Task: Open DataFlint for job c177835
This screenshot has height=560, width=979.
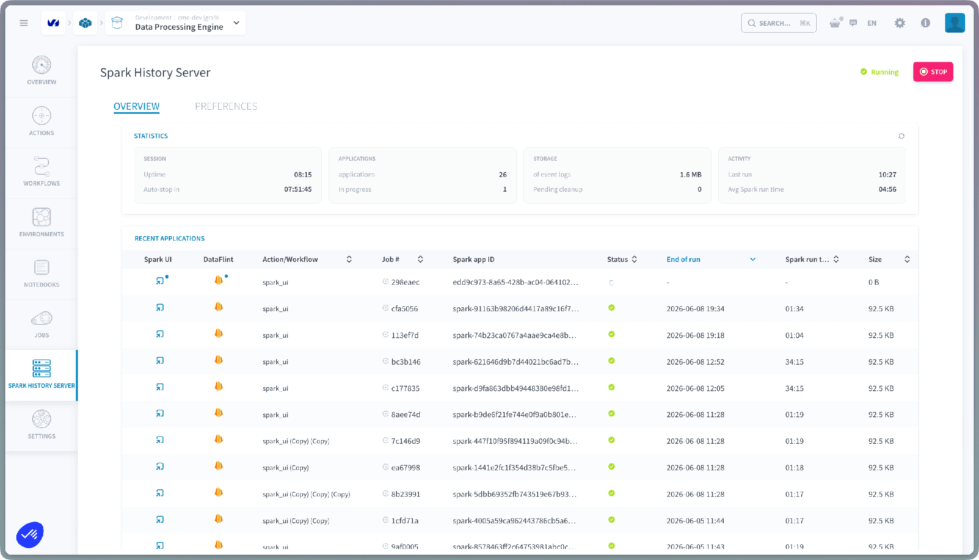Action: click(219, 386)
